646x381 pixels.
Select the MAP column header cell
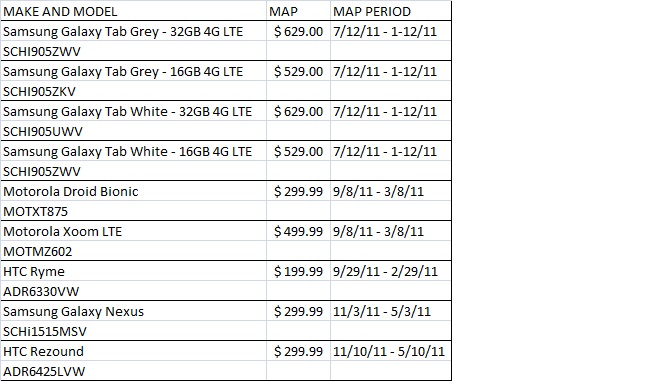pos(298,11)
